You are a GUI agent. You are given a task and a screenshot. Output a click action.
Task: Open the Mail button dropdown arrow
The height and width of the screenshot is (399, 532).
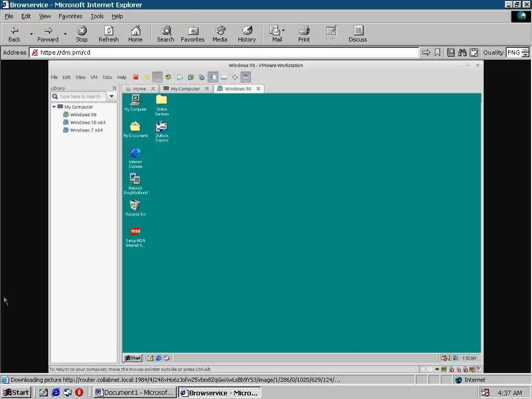[x=283, y=31]
